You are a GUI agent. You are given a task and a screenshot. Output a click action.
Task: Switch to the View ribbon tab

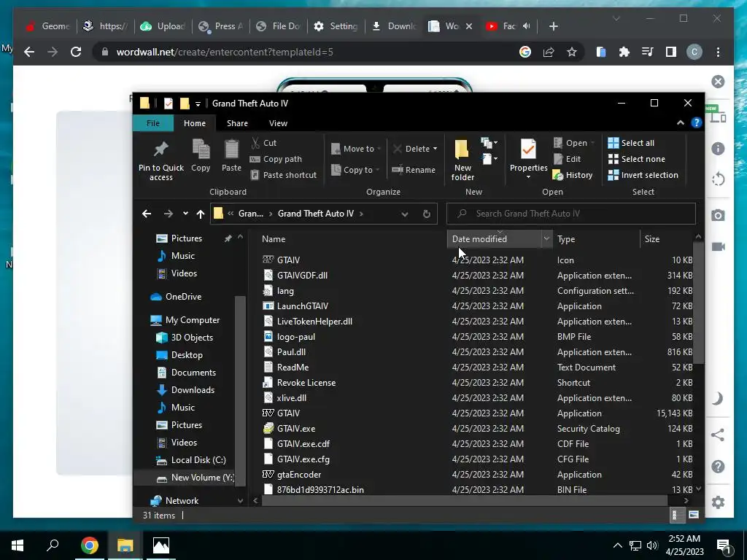(278, 122)
